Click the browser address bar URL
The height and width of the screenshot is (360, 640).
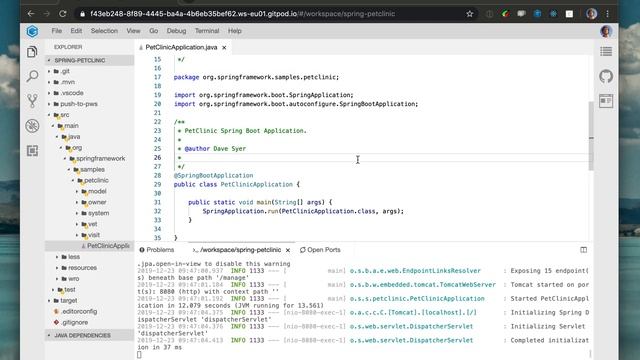(x=242, y=14)
